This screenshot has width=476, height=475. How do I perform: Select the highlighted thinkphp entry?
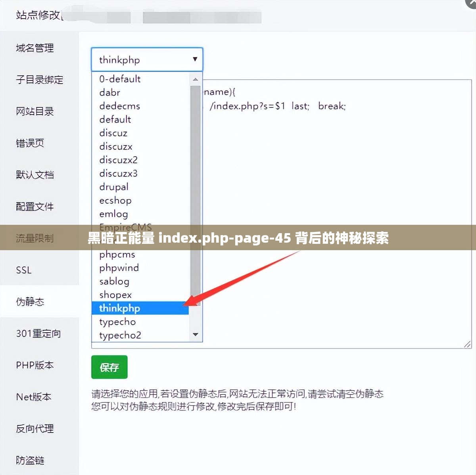click(x=119, y=308)
